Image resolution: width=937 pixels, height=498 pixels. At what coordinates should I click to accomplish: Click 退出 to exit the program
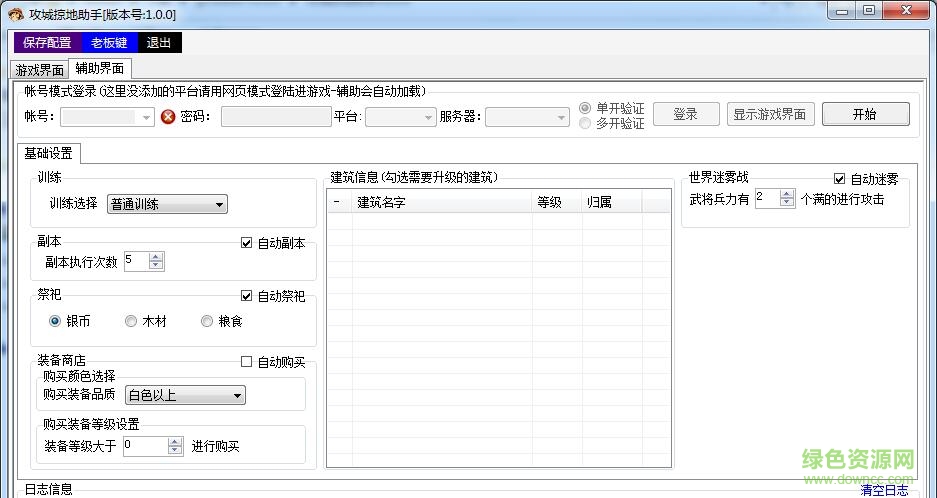[158, 43]
